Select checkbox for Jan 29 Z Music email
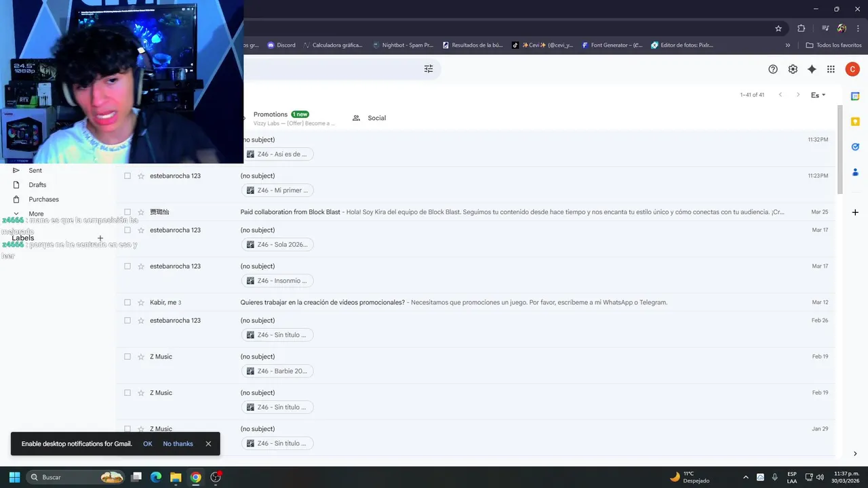 (127, 429)
